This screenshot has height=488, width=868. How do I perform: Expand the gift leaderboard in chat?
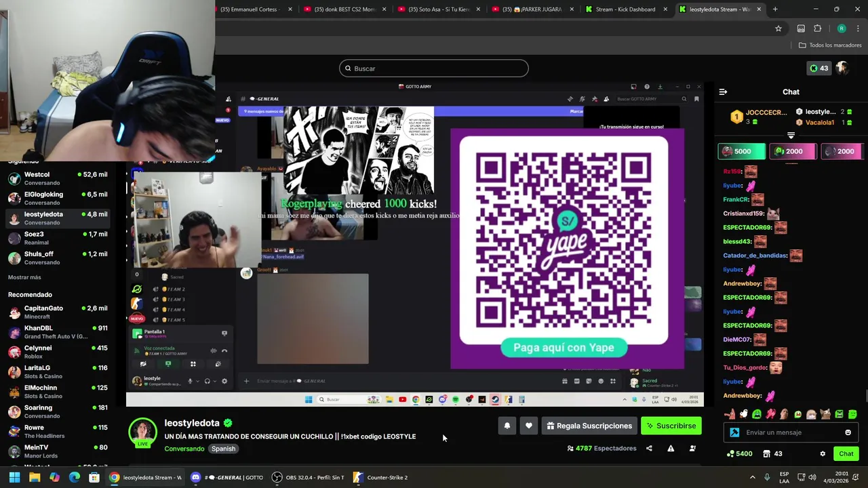pos(791,136)
